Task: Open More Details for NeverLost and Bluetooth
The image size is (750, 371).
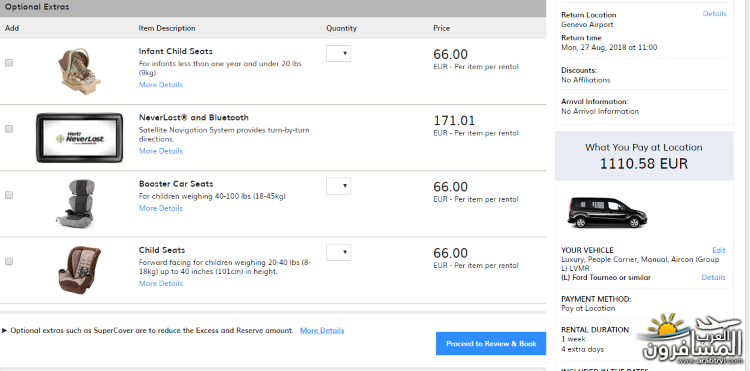Action: (x=161, y=151)
